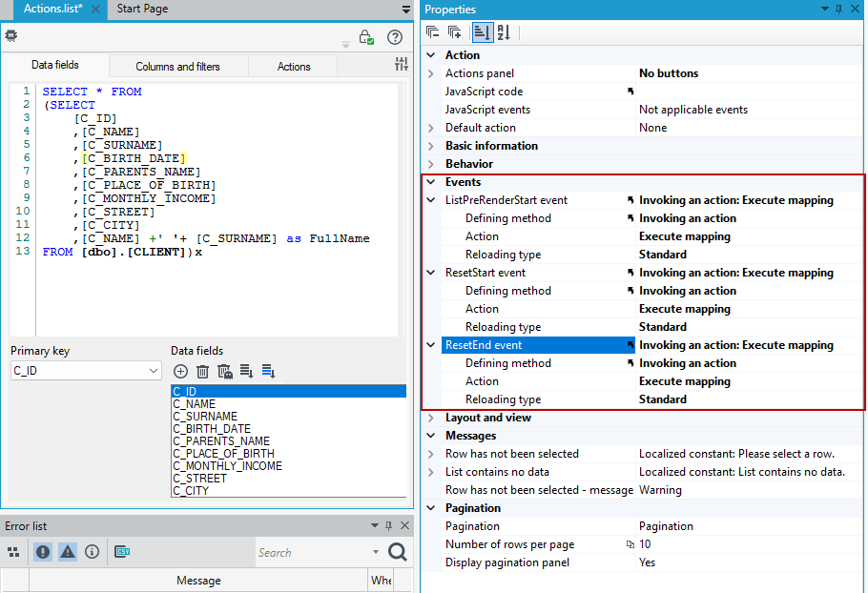This screenshot has width=868, height=593.
Task: Expand the Layout and view group
Action: click(431, 419)
